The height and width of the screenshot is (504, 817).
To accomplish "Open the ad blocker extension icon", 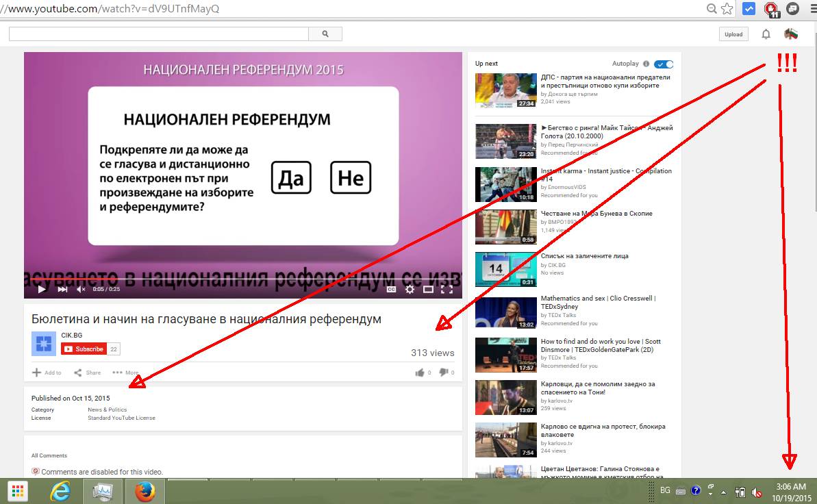I will [x=771, y=9].
